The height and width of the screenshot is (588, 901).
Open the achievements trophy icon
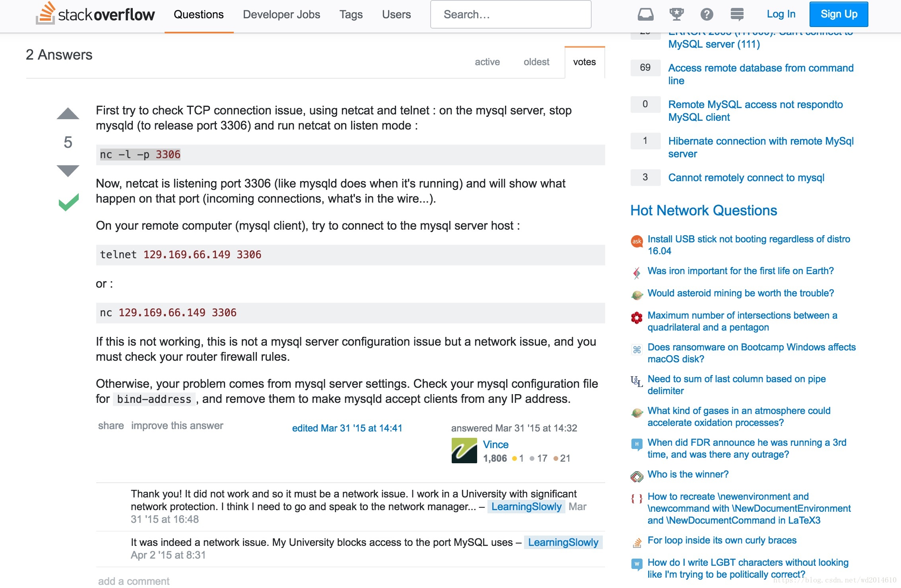pos(676,14)
